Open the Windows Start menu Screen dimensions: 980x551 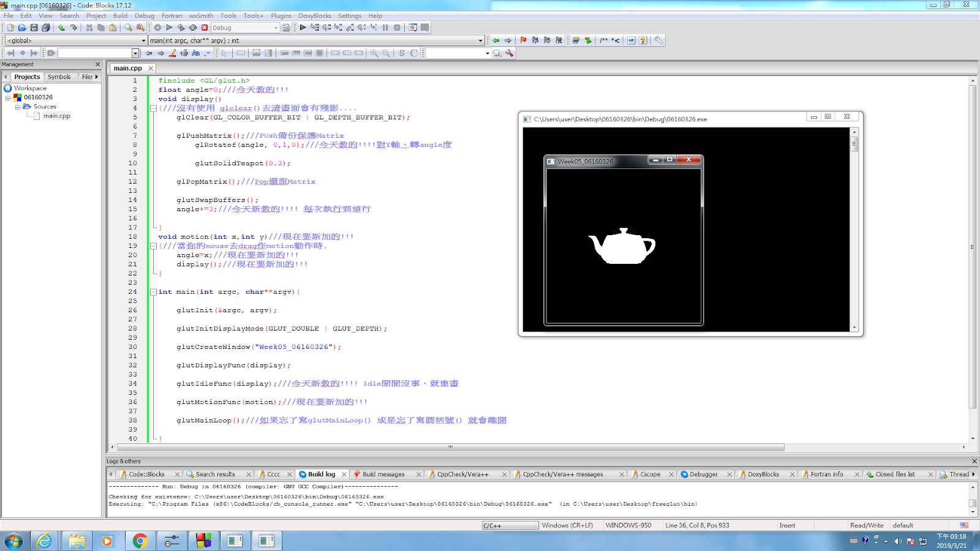13,541
